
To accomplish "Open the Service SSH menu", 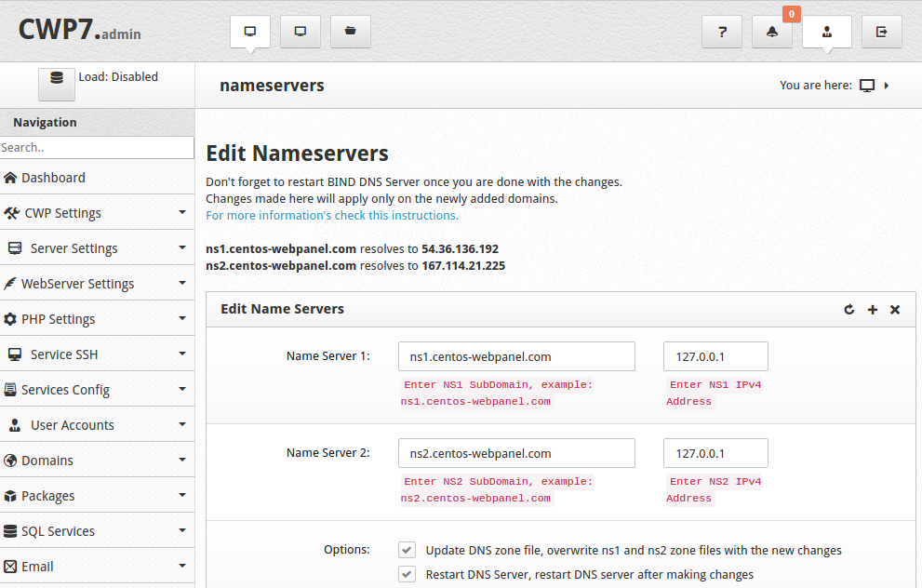I will point(97,354).
